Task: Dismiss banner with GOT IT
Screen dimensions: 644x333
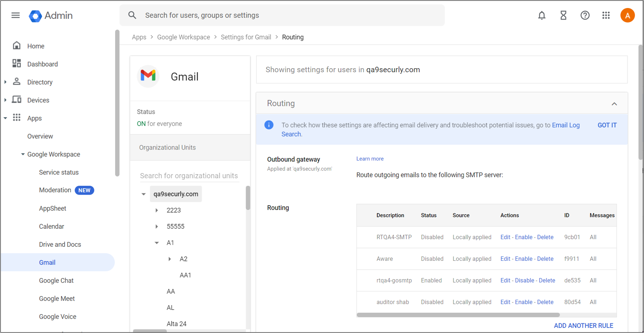Action: (607, 125)
